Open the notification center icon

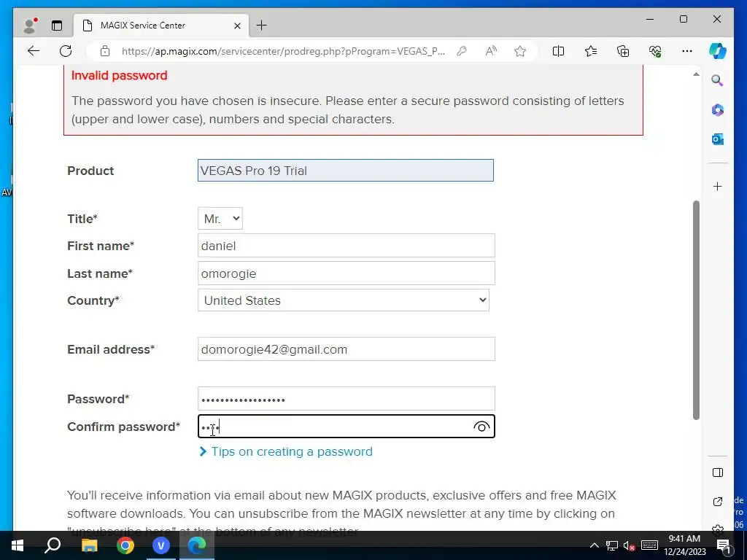coord(724,545)
